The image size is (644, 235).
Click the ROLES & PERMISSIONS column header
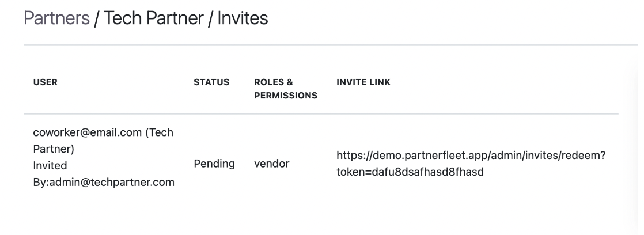pos(286,89)
